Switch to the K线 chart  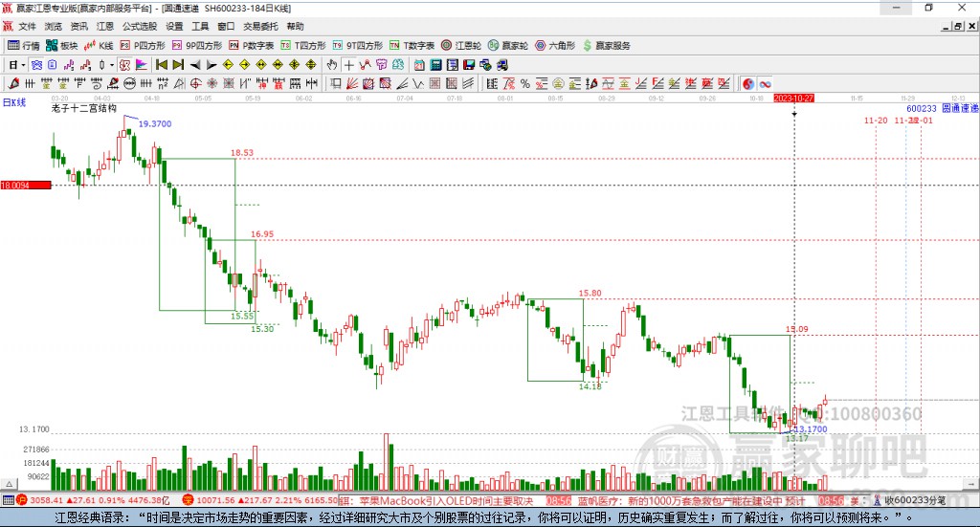(99, 46)
